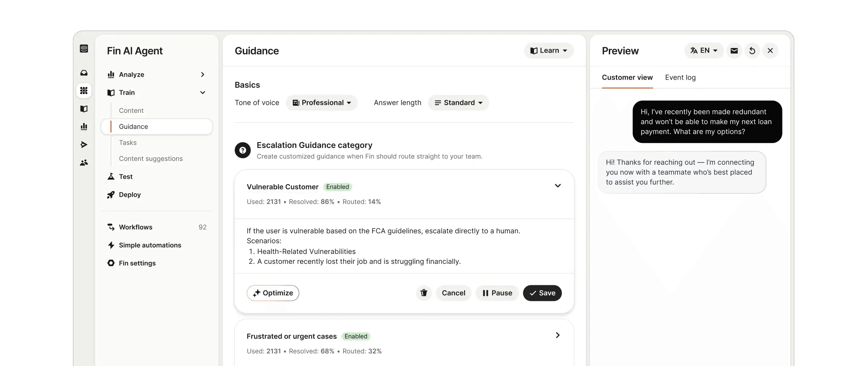Expand the Analyze chevron arrow

[x=203, y=75]
